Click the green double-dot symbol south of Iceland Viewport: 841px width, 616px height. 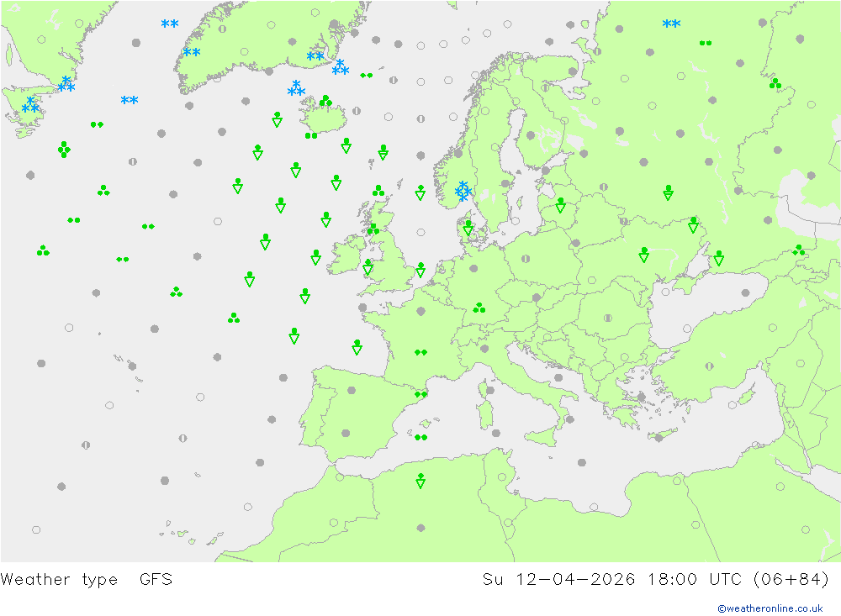pyautogui.click(x=311, y=135)
